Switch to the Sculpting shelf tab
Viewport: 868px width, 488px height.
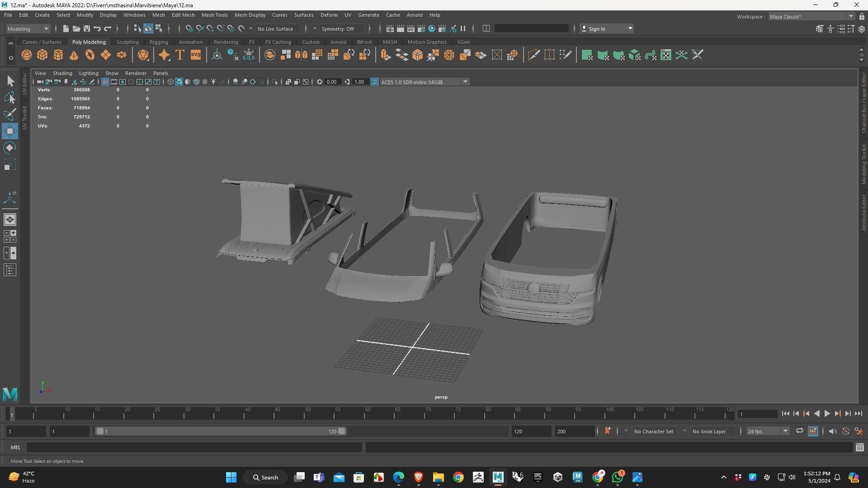click(x=127, y=42)
